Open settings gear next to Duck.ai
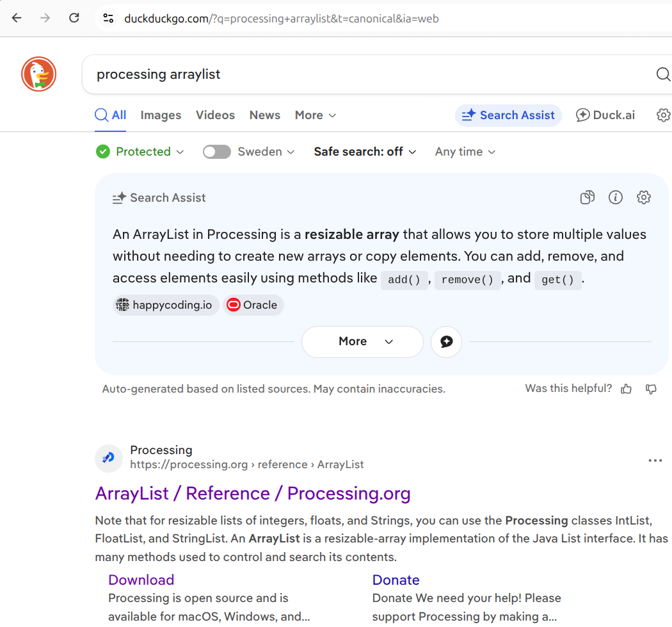 click(664, 115)
